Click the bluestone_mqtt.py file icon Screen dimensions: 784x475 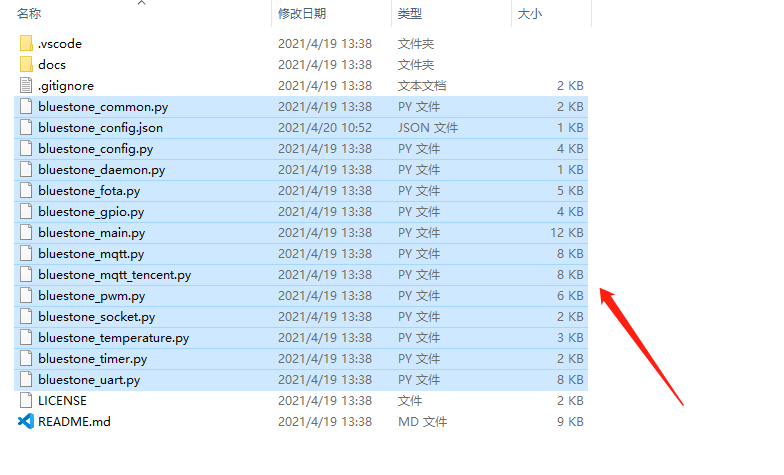click(26, 254)
